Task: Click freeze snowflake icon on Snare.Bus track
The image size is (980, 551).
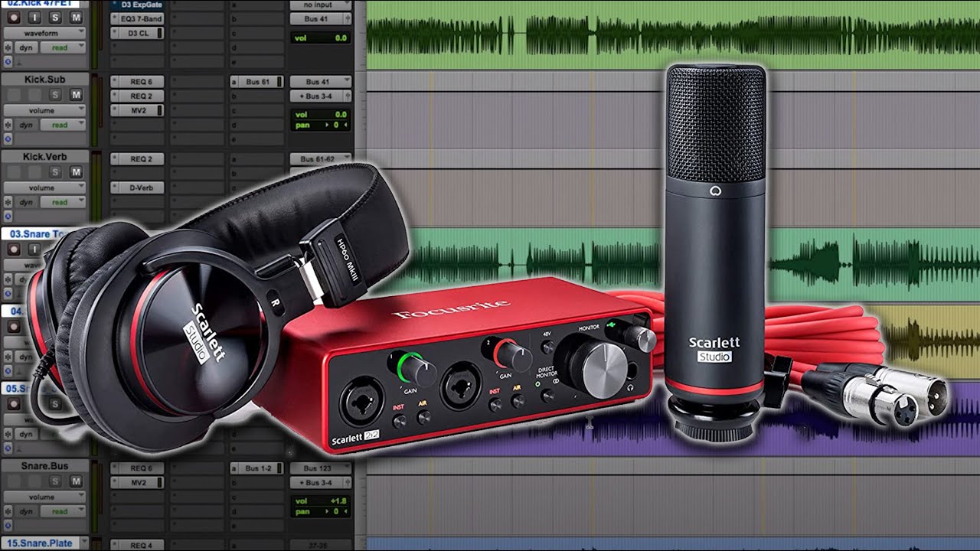Action: (x=8, y=511)
